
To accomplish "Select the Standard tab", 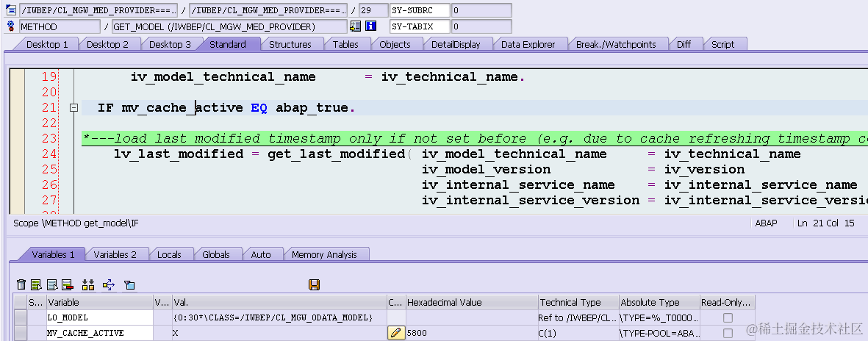I will (x=228, y=44).
